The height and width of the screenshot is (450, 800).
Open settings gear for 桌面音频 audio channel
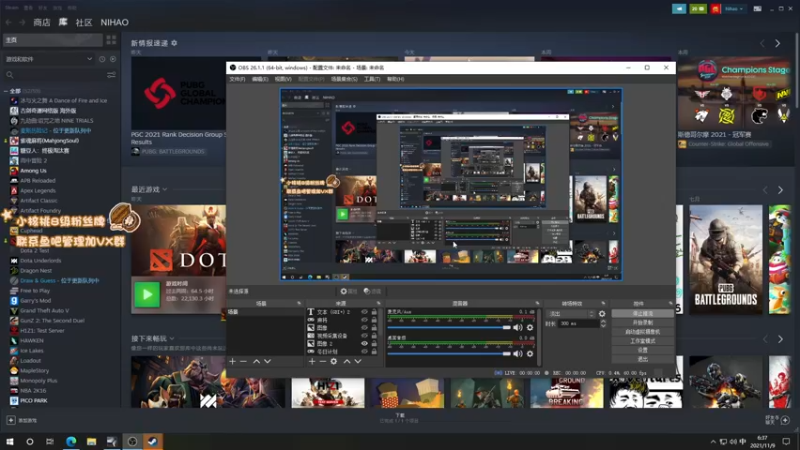pos(530,354)
